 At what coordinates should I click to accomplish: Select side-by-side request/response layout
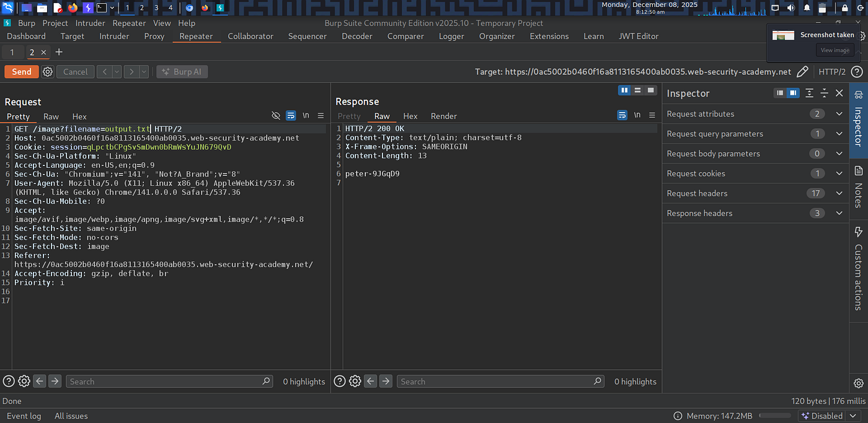[x=624, y=90]
